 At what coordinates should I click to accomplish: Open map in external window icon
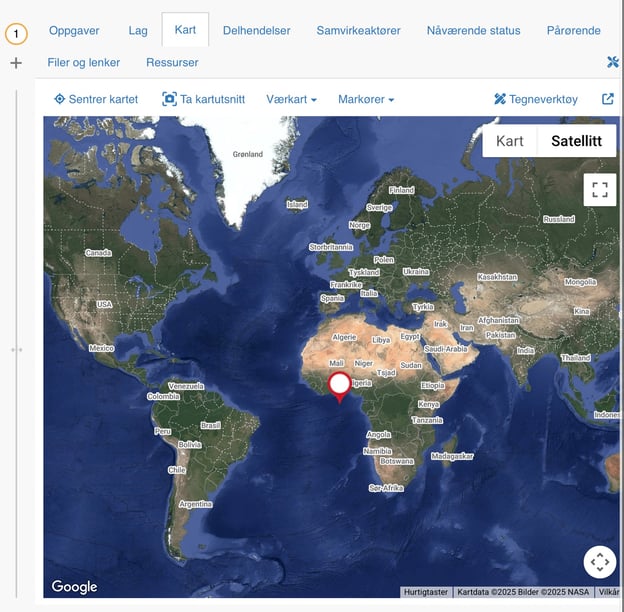point(607,99)
